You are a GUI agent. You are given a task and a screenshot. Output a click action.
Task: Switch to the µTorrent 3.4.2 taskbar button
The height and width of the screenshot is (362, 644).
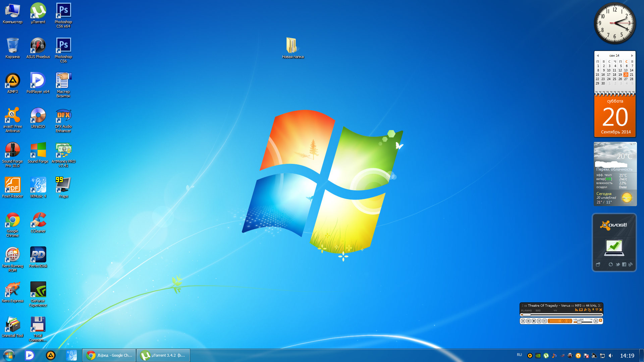163,355
